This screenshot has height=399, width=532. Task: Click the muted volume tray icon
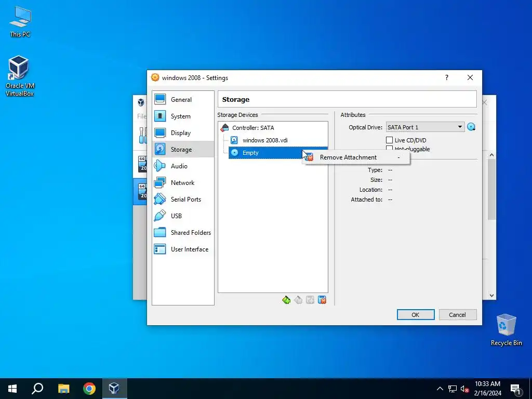pos(465,389)
